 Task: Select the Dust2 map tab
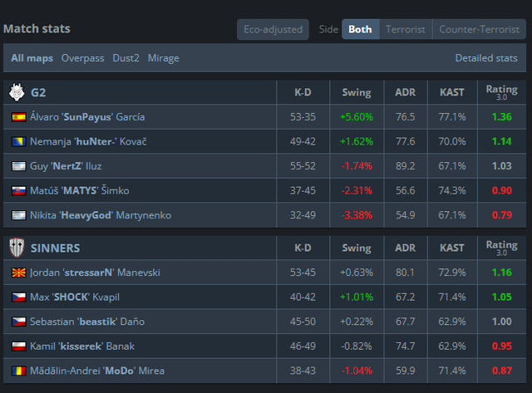pyautogui.click(x=126, y=58)
